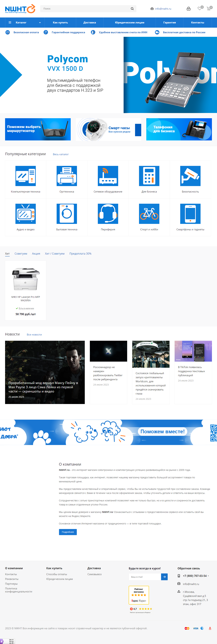This screenshot has height=644, width=217.
Task: Open the Смарт-часы banner
Action: coord(108,129)
